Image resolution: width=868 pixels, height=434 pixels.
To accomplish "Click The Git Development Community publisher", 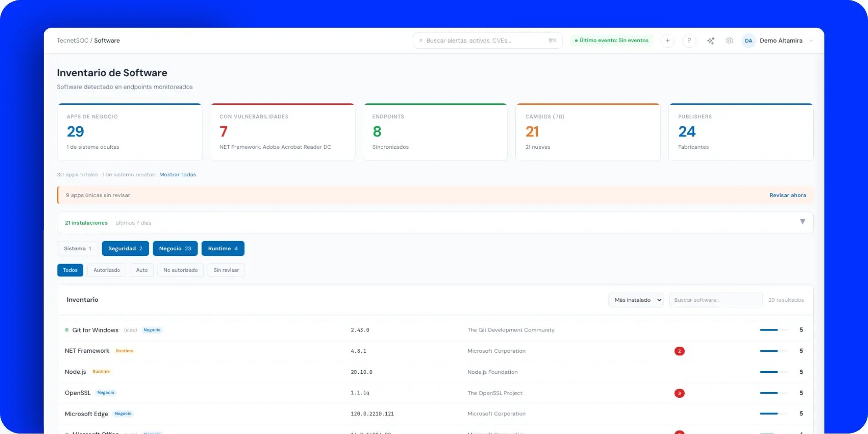I will (x=511, y=330).
